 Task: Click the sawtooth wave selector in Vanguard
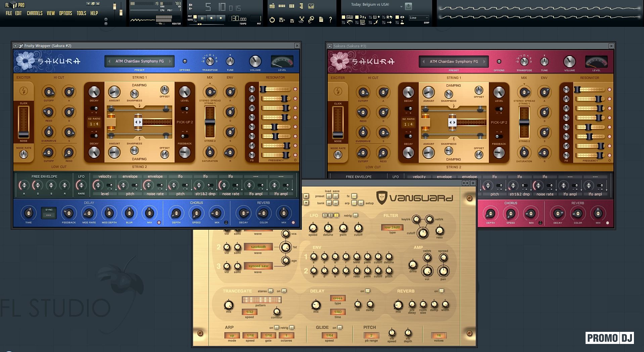258,247
